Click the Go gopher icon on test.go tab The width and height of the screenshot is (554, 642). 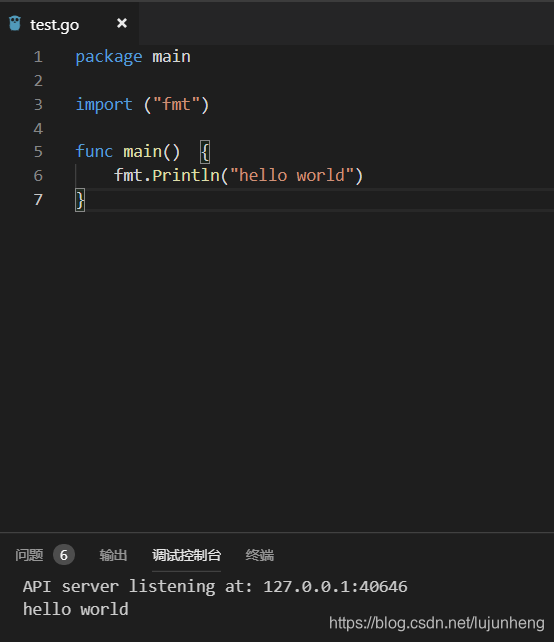pyautogui.click(x=15, y=23)
